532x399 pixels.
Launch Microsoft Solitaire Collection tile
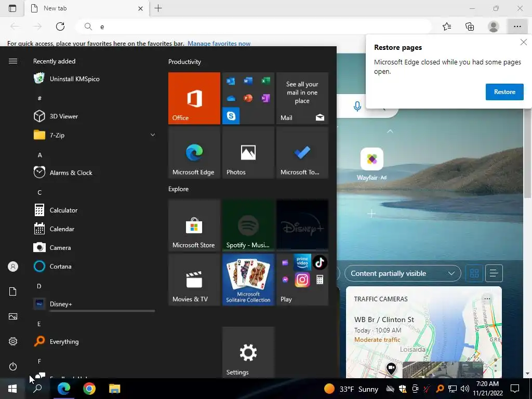[x=248, y=280]
